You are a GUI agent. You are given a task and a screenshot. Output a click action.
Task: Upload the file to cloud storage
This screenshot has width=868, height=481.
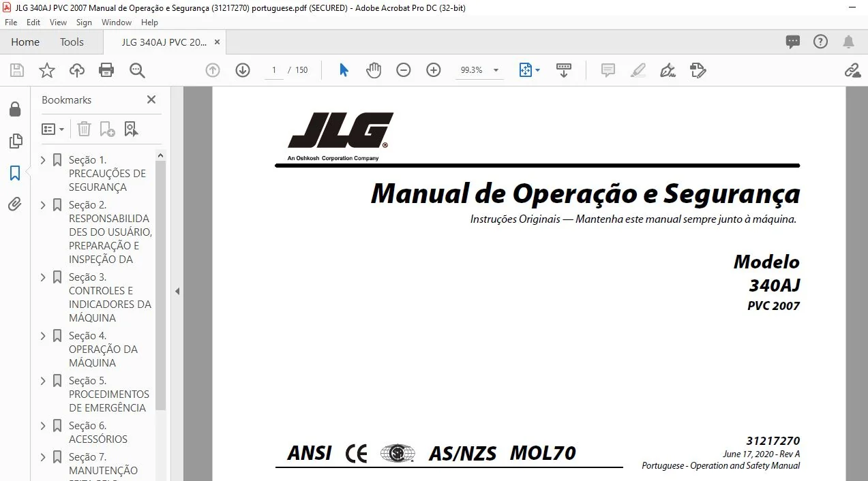coord(77,70)
